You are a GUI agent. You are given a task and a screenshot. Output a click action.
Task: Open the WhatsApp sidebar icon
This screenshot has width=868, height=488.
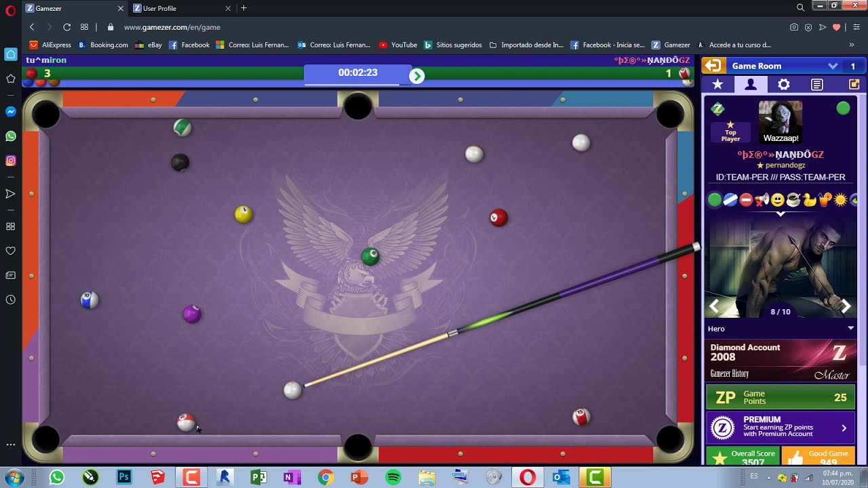tap(10, 136)
